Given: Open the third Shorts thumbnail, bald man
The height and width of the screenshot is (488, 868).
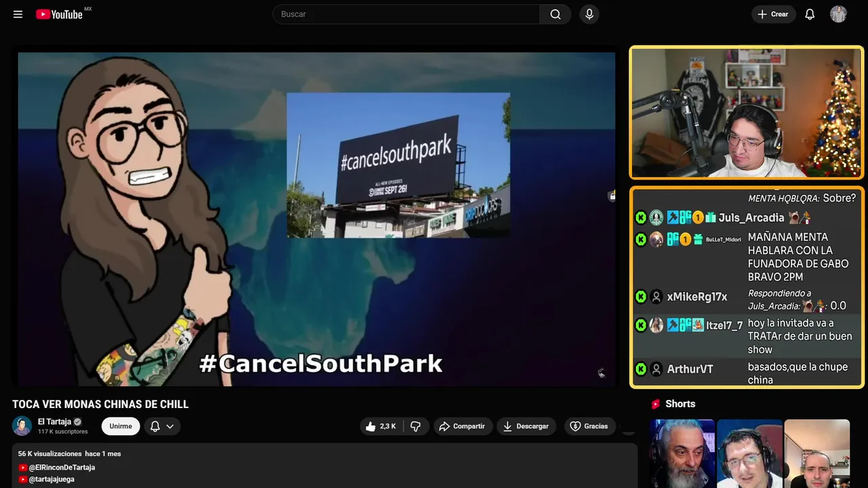Looking at the screenshot, I should pos(816,453).
